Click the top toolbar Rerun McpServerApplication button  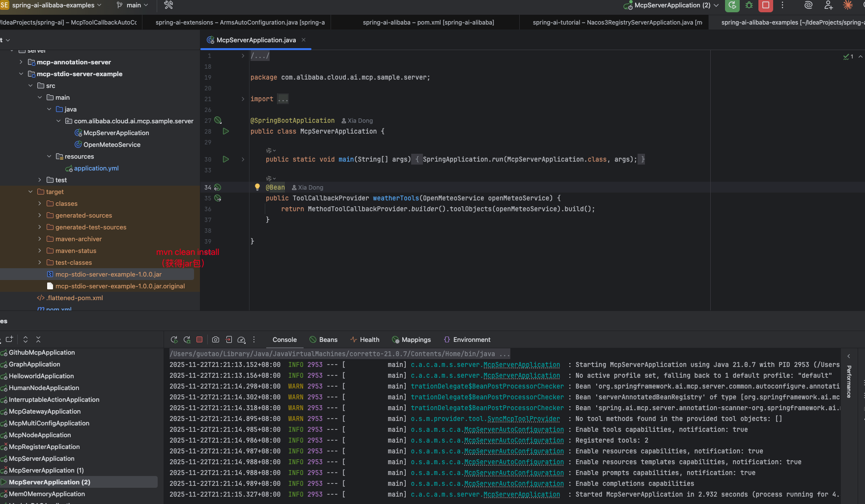[x=732, y=5]
